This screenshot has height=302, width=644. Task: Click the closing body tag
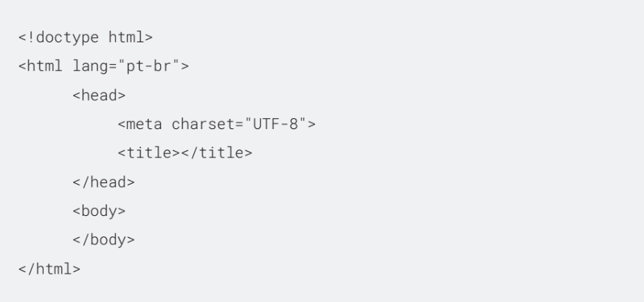tap(104, 239)
